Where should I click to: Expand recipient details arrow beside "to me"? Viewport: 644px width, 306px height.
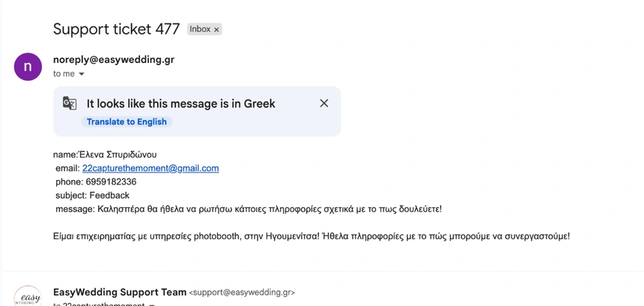click(x=82, y=74)
